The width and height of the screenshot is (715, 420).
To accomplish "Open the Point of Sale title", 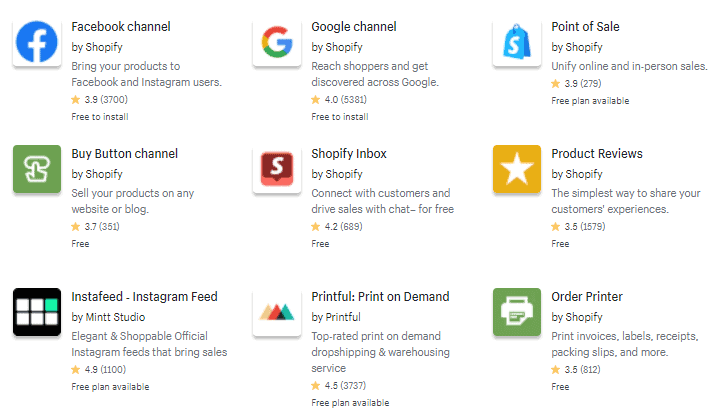I will click(x=585, y=27).
